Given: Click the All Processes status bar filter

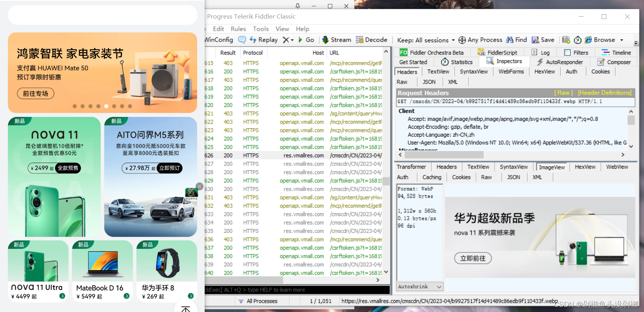Looking at the screenshot, I should pos(258,301).
